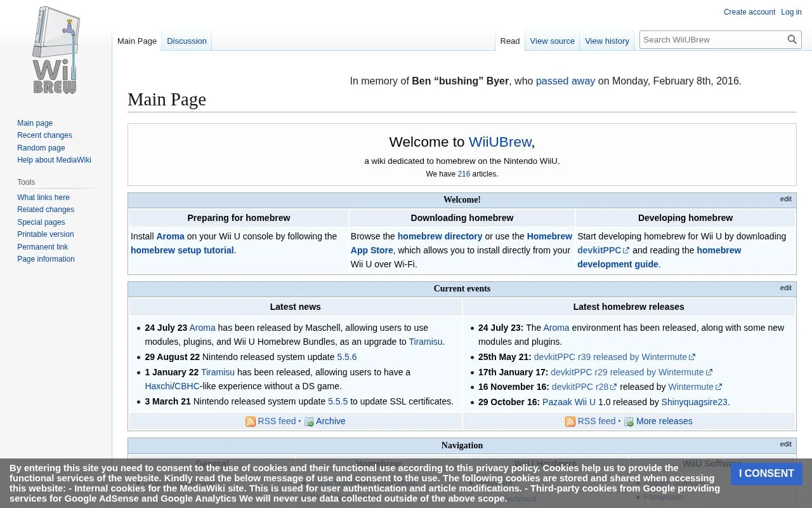Viewport: 812px width, 508px height.
Task: Open Special pages link
Action: (41, 222)
